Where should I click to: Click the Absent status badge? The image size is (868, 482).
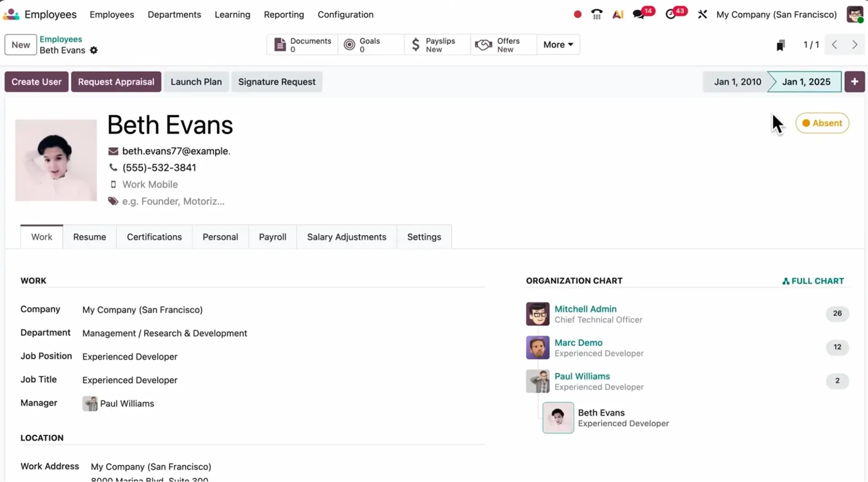[822, 123]
